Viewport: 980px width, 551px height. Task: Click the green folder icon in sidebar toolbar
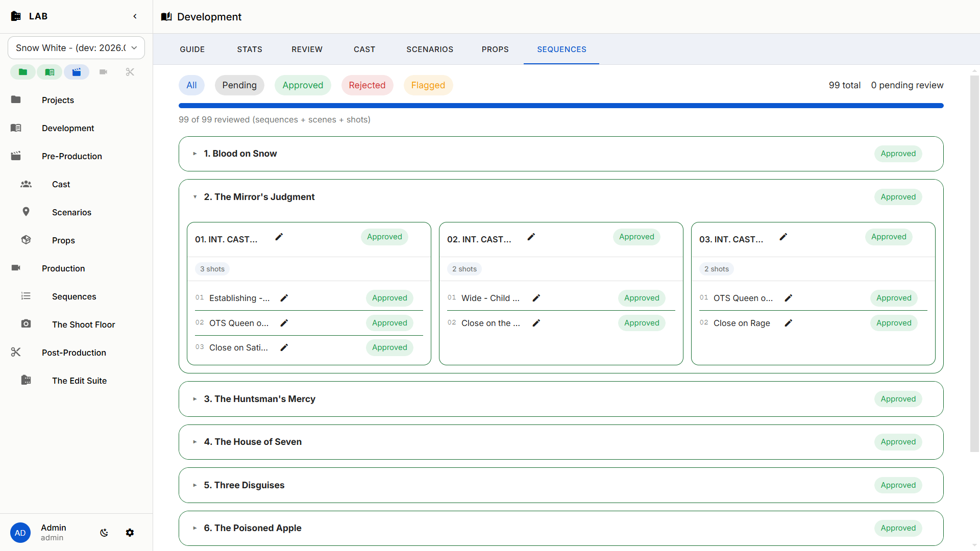pyautogui.click(x=23, y=72)
